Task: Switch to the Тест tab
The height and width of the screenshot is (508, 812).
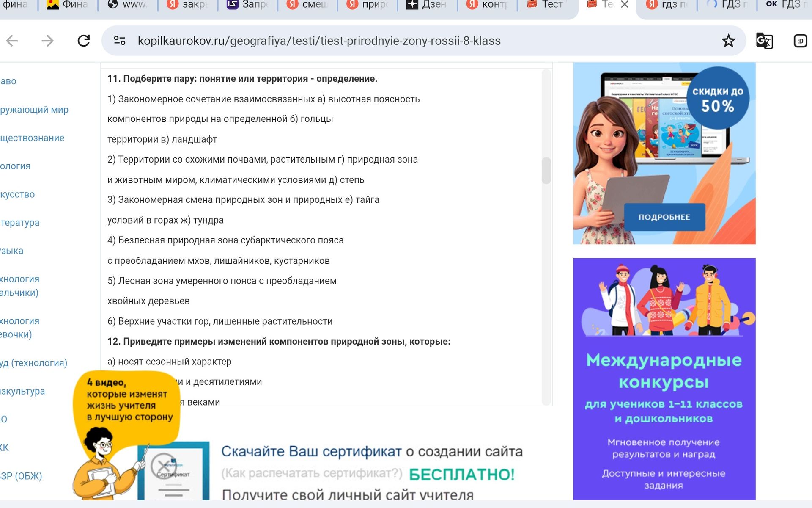Action: click(x=545, y=5)
